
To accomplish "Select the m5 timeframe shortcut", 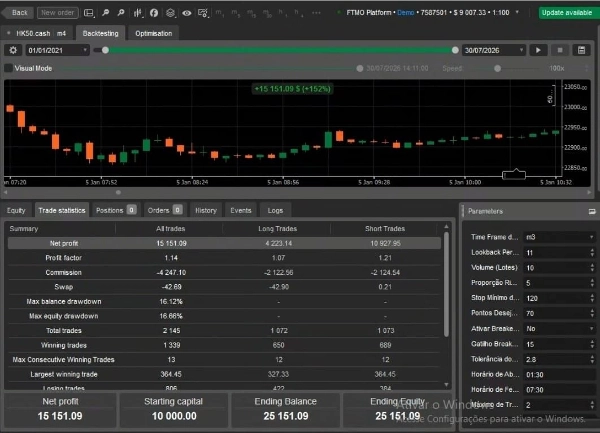I will click(x=235, y=13).
